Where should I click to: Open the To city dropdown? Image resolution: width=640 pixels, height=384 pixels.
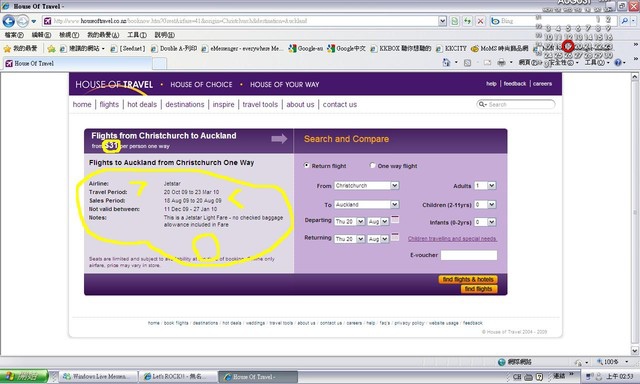tap(395, 204)
